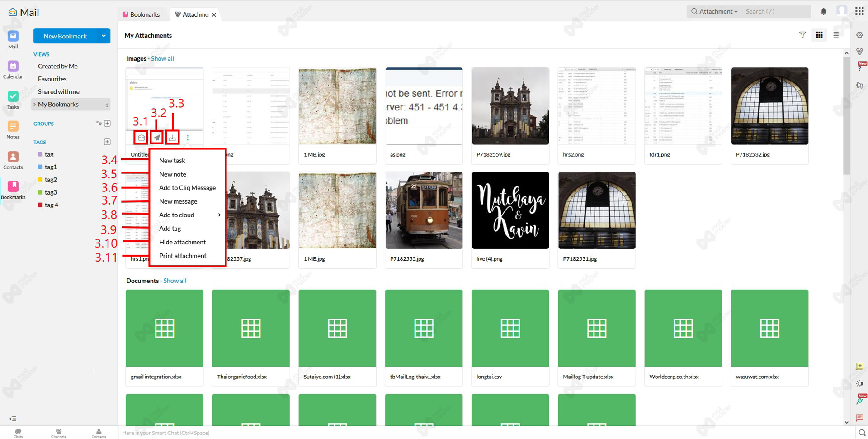Open the Bookmarks module in the left rail
Image resolution: width=868 pixels, height=439 pixels.
tap(13, 190)
